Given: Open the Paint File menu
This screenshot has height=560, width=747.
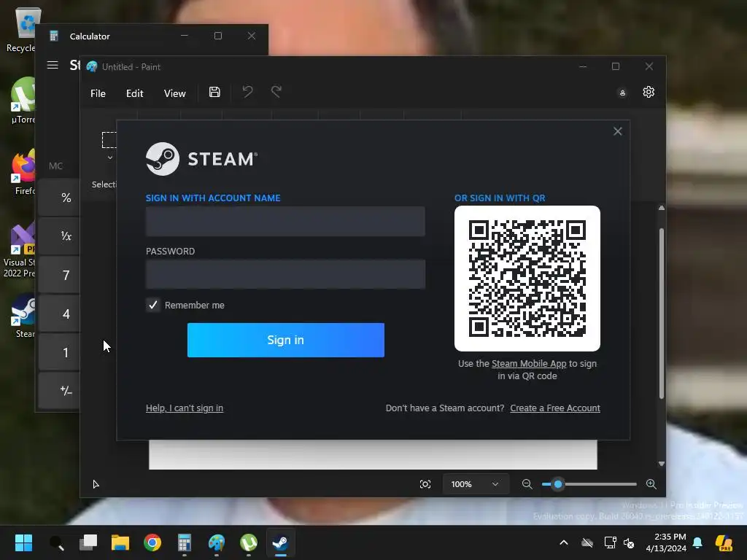Looking at the screenshot, I should pos(98,93).
